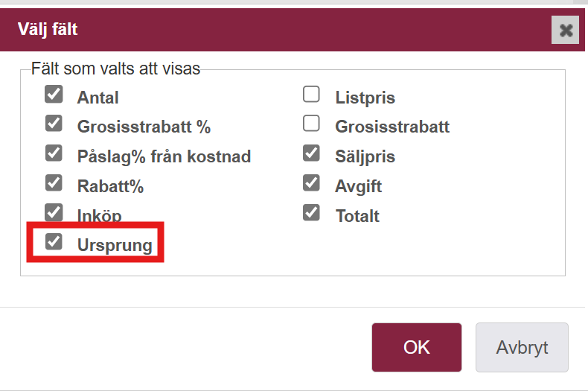Toggle the Säljpris checkbox
The width and height of the screenshot is (588, 391).
point(311,153)
